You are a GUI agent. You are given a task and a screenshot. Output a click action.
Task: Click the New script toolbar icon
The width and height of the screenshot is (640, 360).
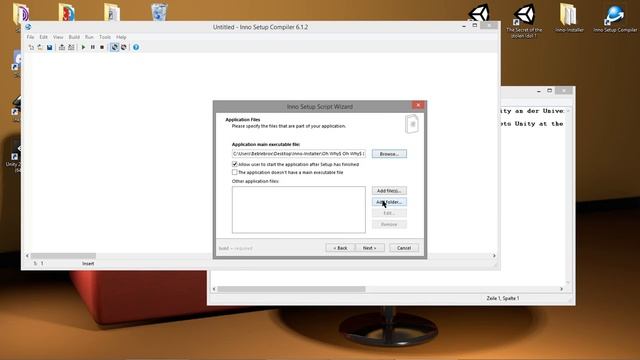[x=31, y=47]
